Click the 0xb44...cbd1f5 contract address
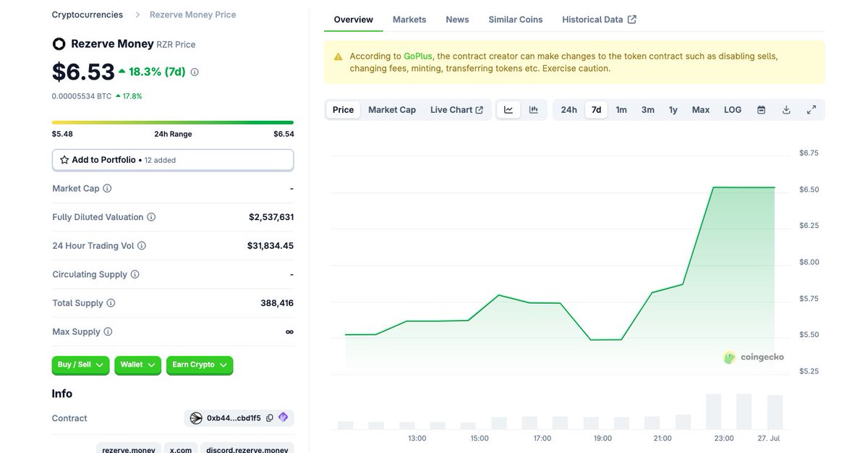Image resolution: width=868 pixels, height=453 pixels. tap(234, 418)
